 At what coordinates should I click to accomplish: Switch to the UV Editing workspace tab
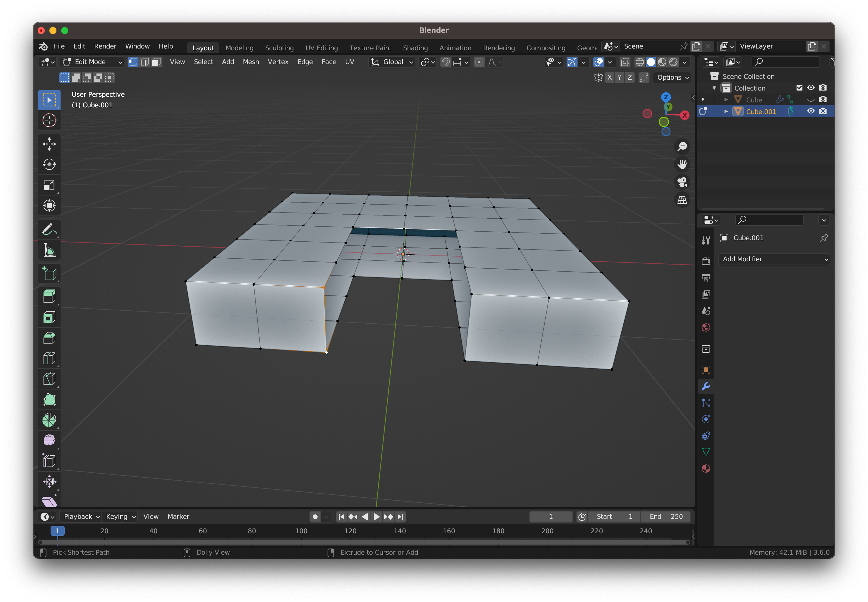[x=321, y=48]
